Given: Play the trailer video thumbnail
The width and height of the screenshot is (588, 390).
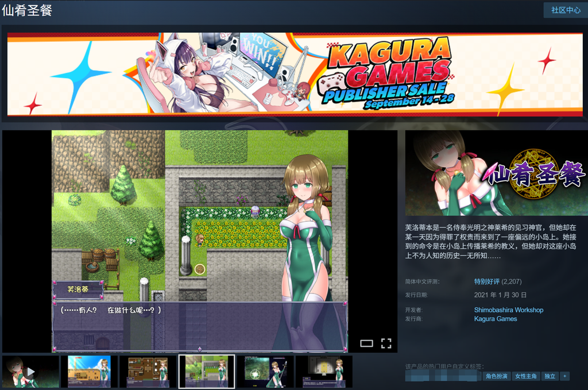Looking at the screenshot, I should point(31,372).
